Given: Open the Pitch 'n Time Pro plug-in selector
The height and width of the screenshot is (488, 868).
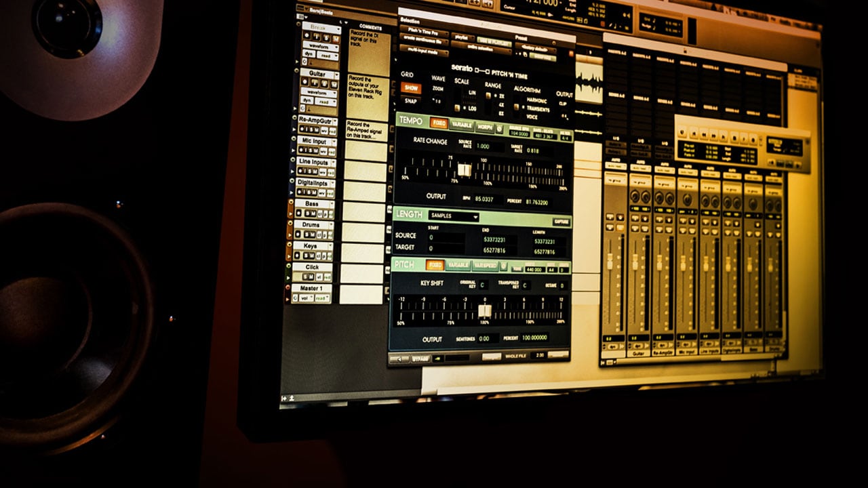Looking at the screenshot, I should (425, 33).
